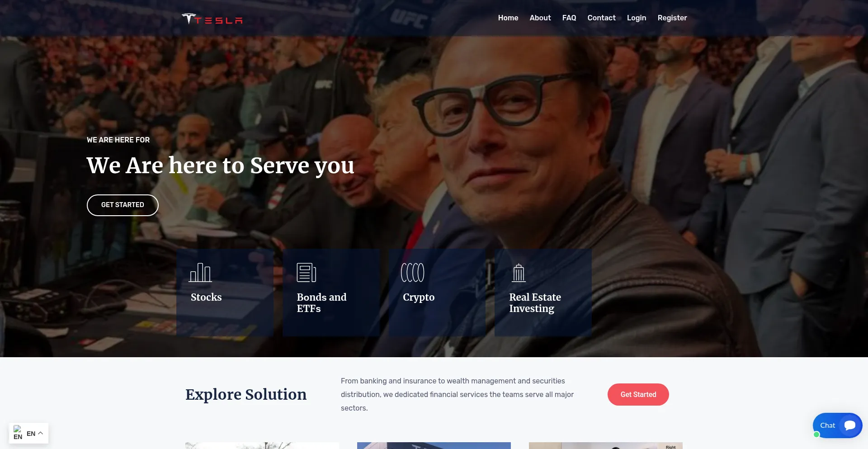Image resolution: width=868 pixels, height=449 pixels.
Task: Click the outlined GET STARTED hero button
Action: pos(123,205)
